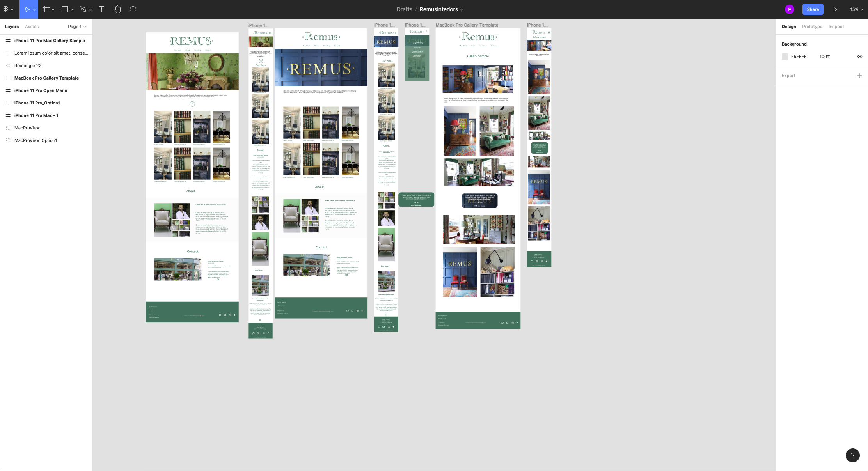Select the Rectangle 22 layer
Screen dimensions: 868x471
[46, 66]
